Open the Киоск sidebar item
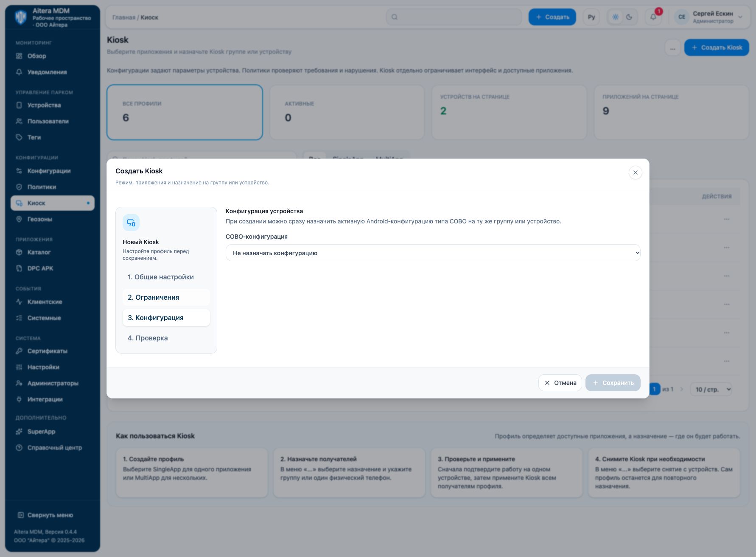The width and height of the screenshot is (756, 557). pyautogui.click(x=53, y=203)
